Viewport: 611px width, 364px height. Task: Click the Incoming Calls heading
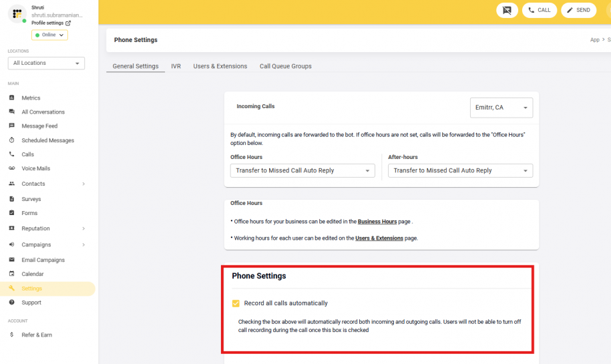[256, 106]
